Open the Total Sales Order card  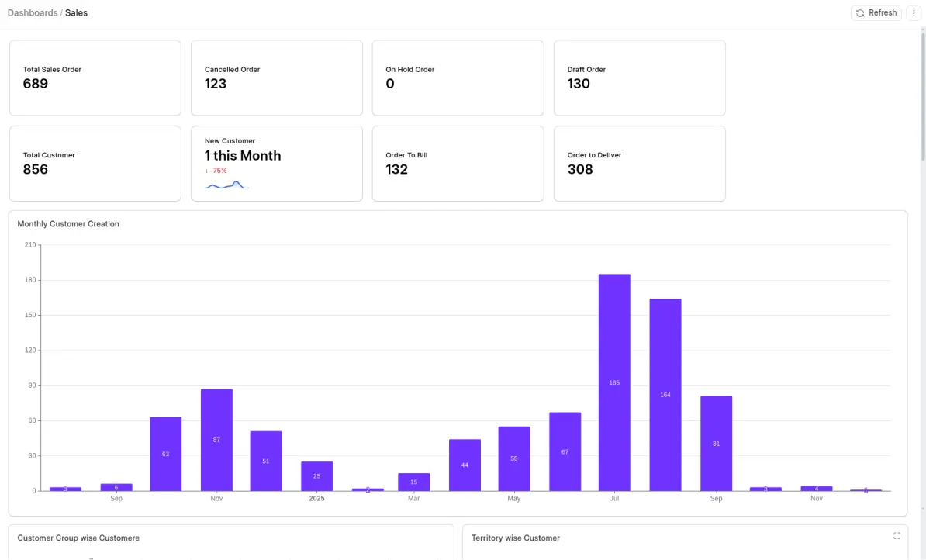click(x=95, y=78)
